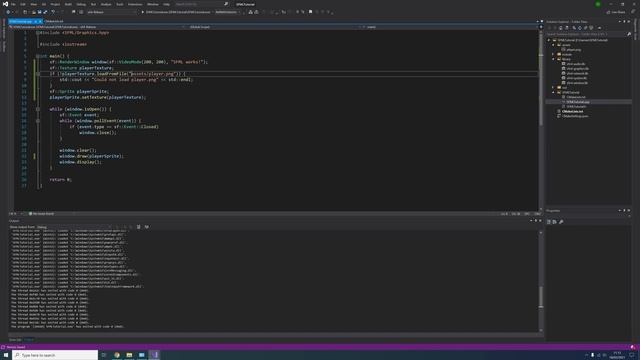The width and height of the screenshot is (640, 360).
Task: Click the Visual Studio logo icon
Action: [x=5, y=4]
